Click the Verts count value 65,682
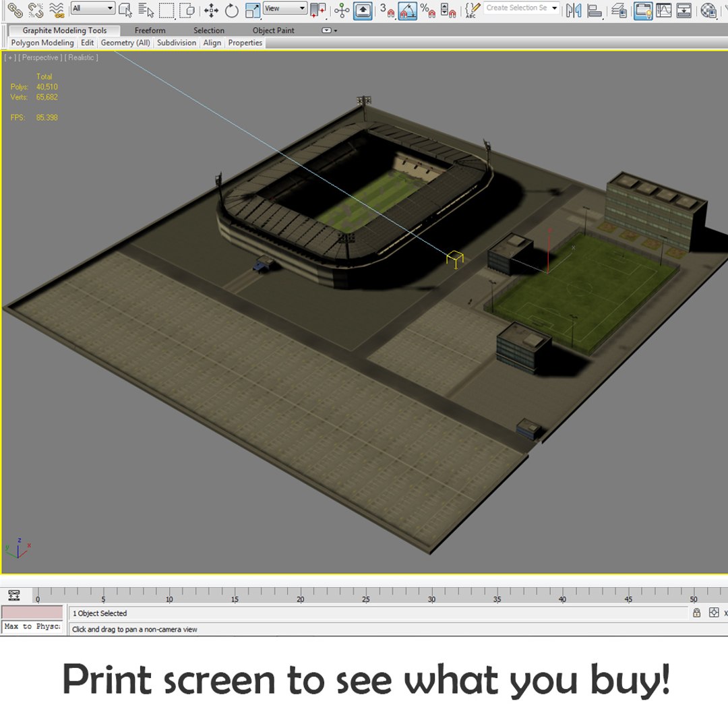728x728 pixels. 47,97
